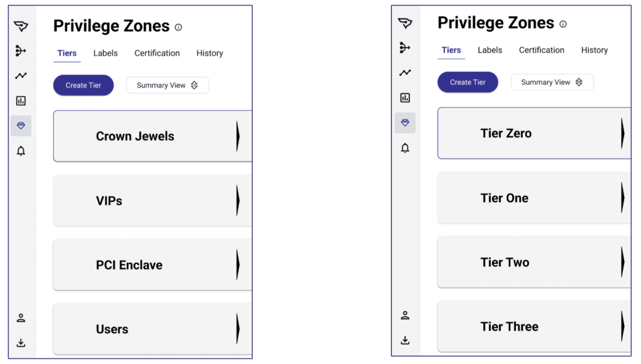The height and width of the screenshot is (364, 641).
Task: Click the bell notifications icon in left sidebar
Action: pos(21,151)
